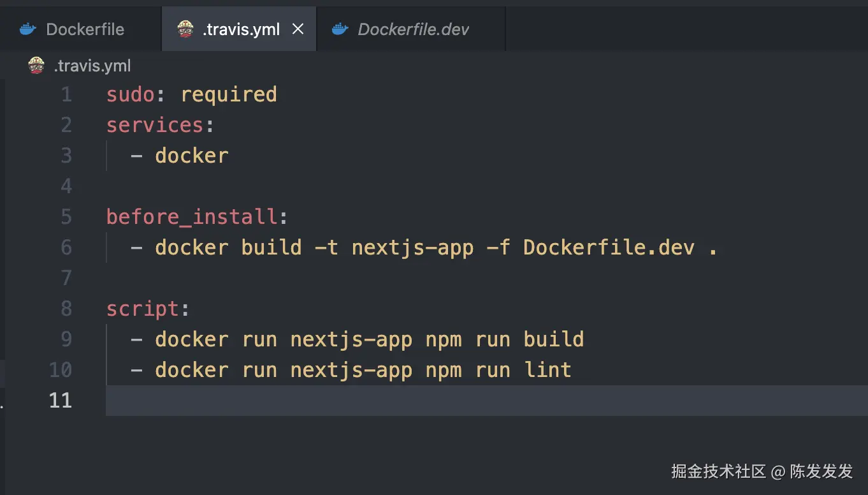Viewport: 868px width, 495px height.
Task: Switch to the Dockerfile tab
Action: [85, 29]
